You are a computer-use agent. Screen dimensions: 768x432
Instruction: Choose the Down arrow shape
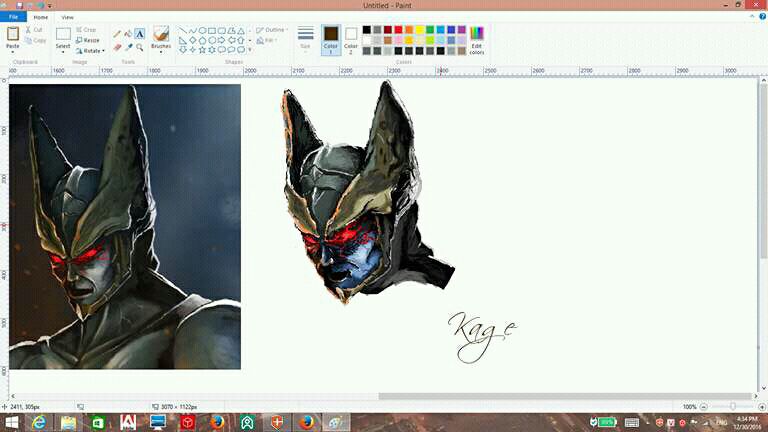pyautogui.click(x=183, y=49)
